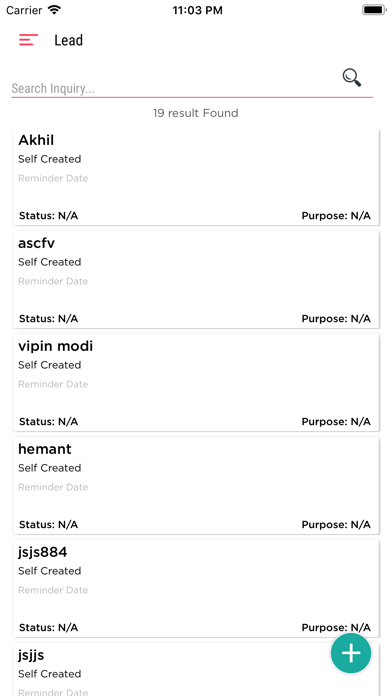Tap Purpose N/A on vipin modi card
Screen dimensions: 392x696
336,422
